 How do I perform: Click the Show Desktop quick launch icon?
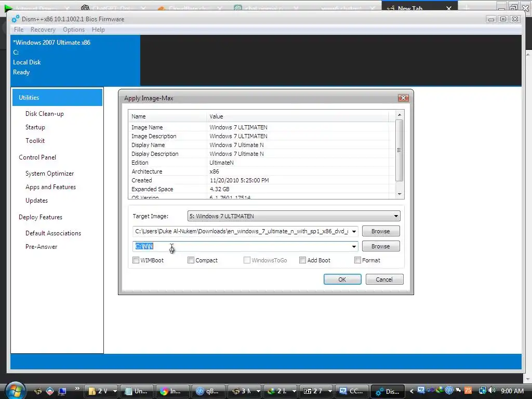[x=62, y=391]
